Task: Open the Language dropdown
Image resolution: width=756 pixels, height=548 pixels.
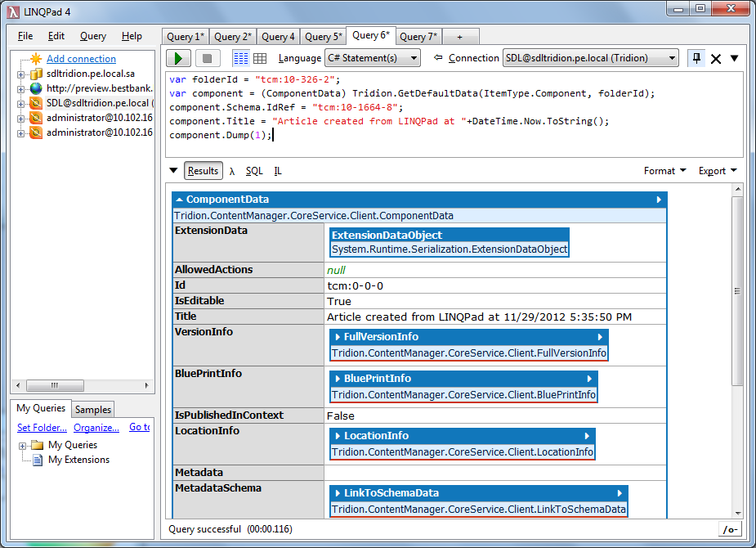Action: pyautogui.click(x=372, y=58)
